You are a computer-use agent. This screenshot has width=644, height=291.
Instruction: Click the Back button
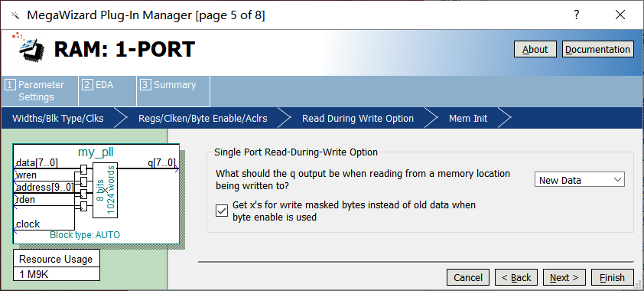point(516,277)
